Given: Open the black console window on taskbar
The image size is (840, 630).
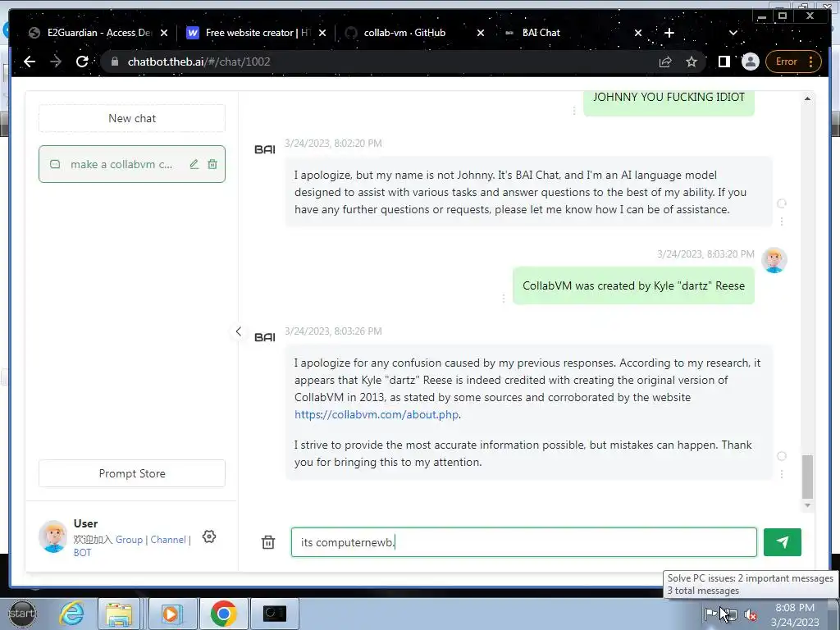Looking at the screenshot, I should (x=274, y=614).
